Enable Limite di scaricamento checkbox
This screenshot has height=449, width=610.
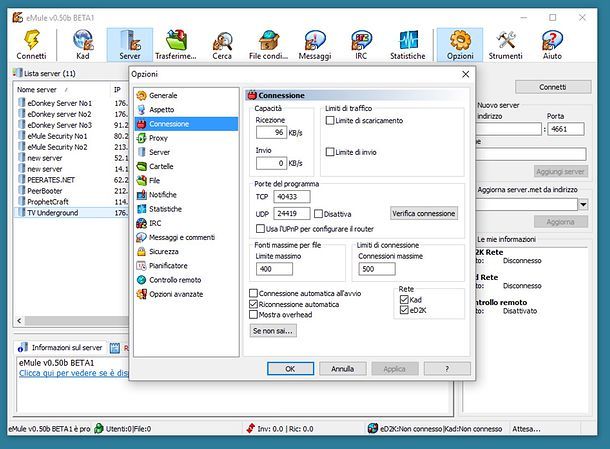click(x=330, y=121)
